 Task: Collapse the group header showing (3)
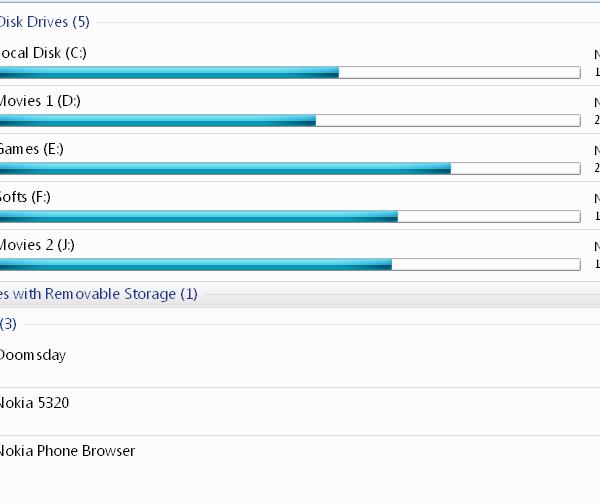(8, 324)
